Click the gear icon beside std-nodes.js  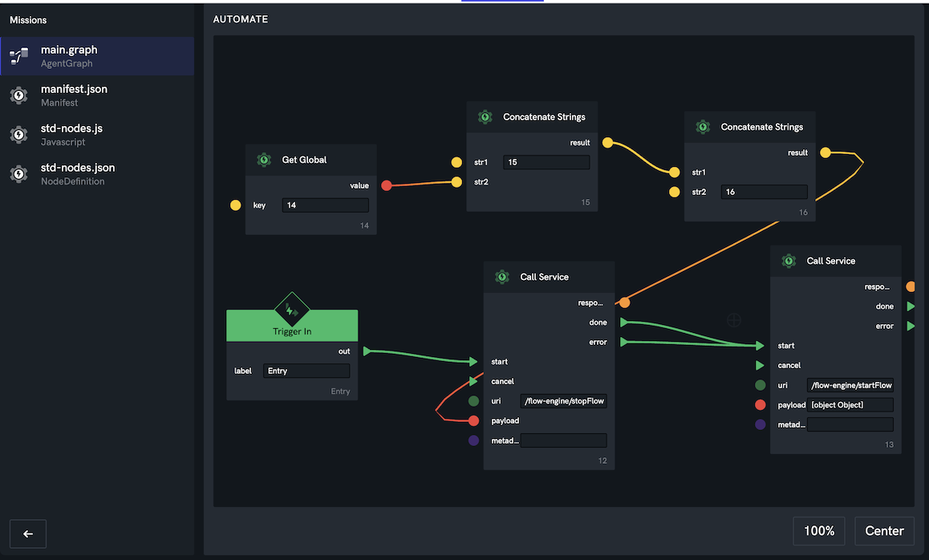(19, 135)
